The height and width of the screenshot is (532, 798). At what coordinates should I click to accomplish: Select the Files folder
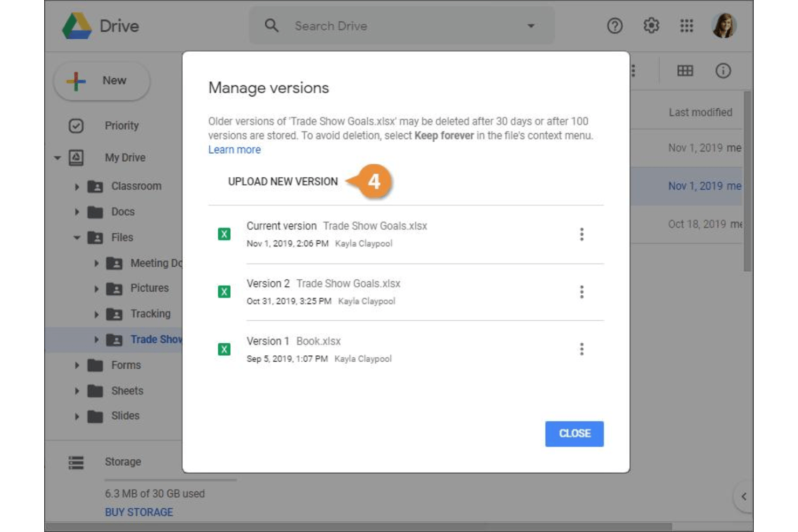122,237
